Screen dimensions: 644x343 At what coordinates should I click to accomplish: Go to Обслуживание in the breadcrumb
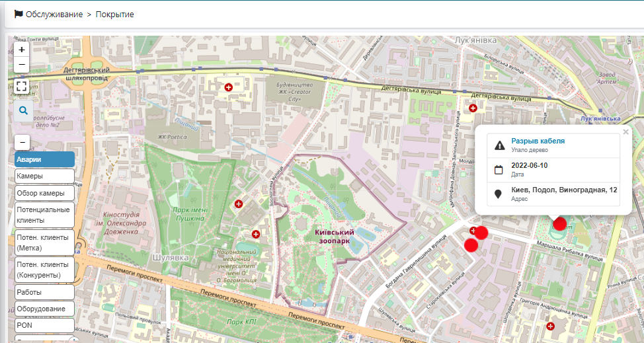[x=55, y=14]
